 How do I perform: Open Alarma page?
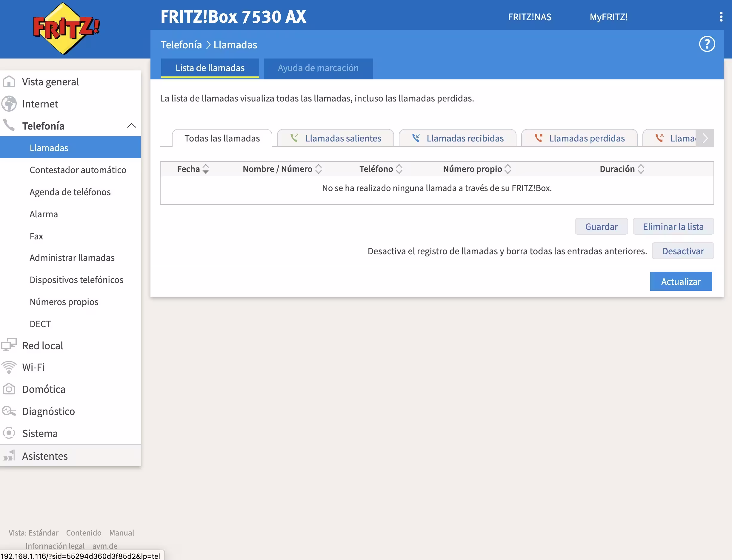tap(44, 214)
